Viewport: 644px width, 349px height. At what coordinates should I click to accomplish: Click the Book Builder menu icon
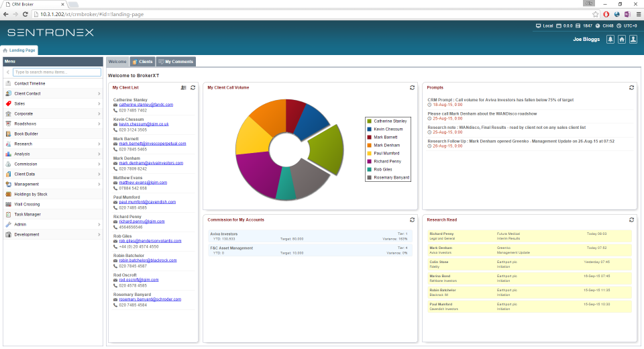(x=8, y=134)
